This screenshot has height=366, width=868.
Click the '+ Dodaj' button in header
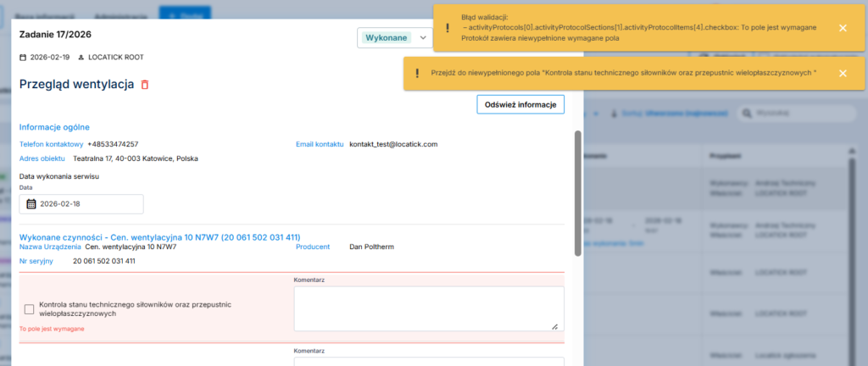point(185,14)
